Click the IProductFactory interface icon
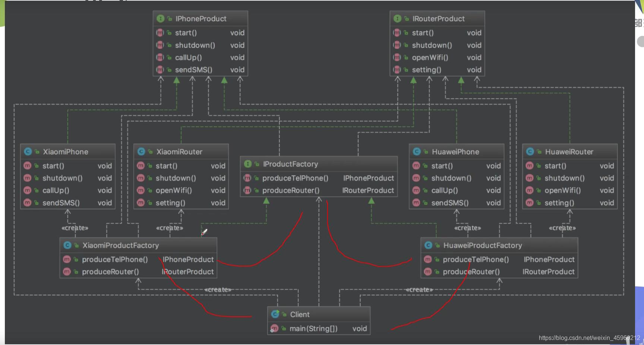This screenshot has height=345, width=644. click(x=248, y=164)
